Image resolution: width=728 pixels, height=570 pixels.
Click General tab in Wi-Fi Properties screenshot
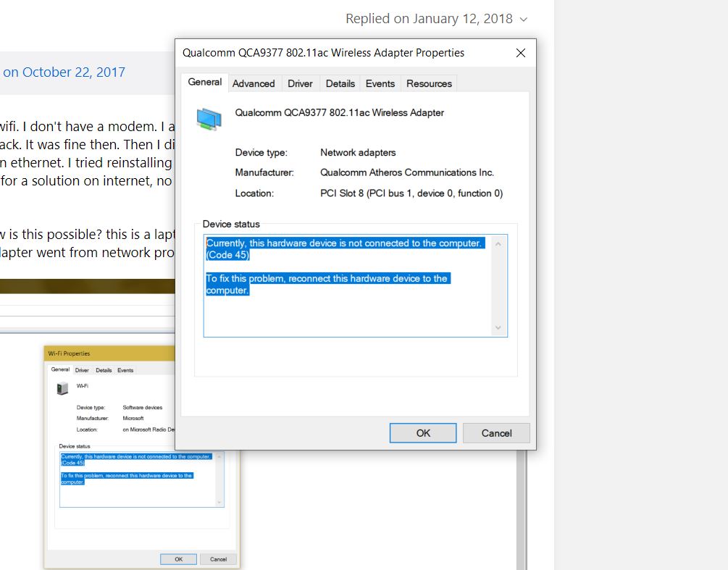[x=60, y=369]
